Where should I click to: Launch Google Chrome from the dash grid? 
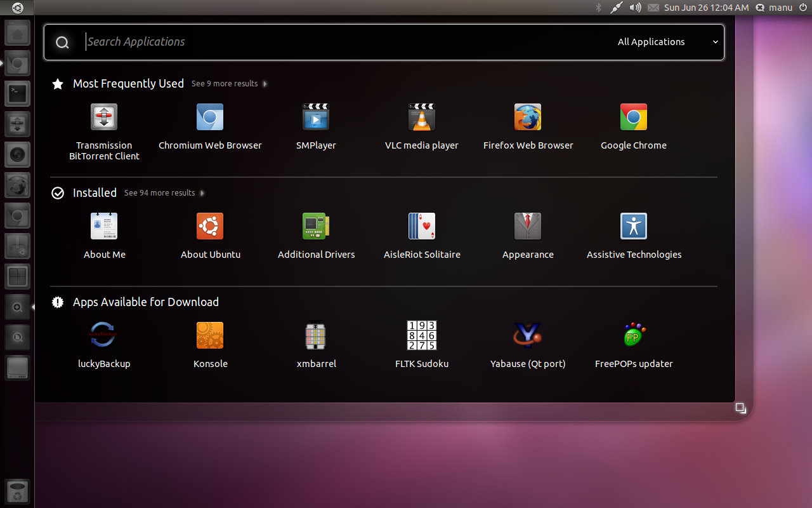634,127
